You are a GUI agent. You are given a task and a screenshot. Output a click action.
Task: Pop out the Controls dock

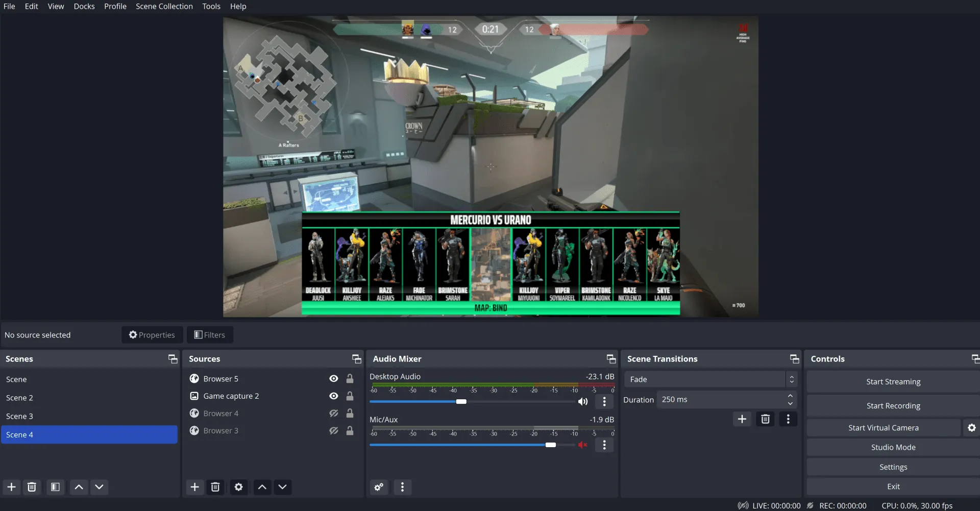point(975,359)
